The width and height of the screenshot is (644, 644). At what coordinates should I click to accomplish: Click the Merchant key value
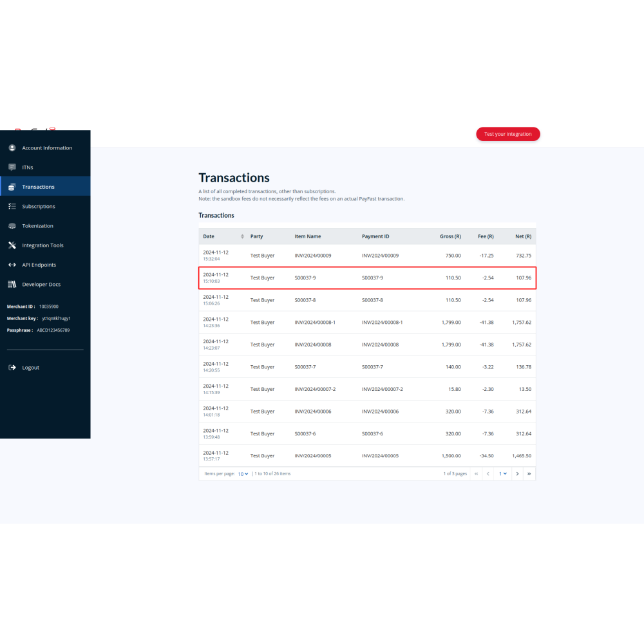(x=56, y=319)
